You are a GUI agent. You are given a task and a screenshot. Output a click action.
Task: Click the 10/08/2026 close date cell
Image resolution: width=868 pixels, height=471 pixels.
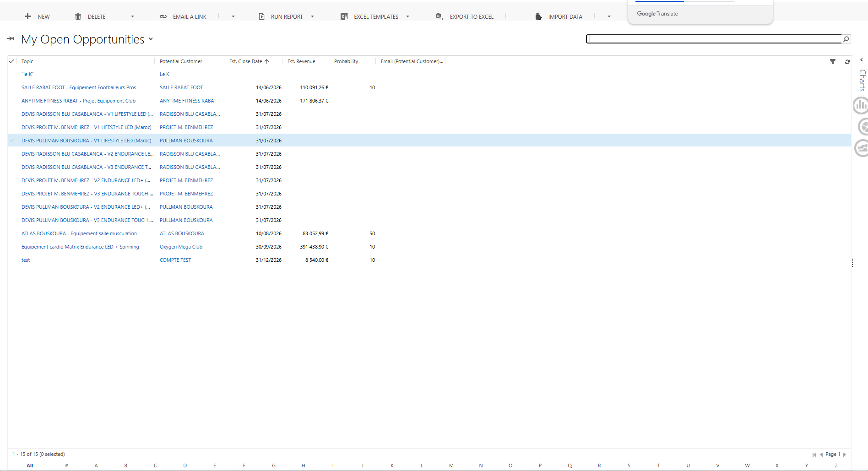coord(269,233)
